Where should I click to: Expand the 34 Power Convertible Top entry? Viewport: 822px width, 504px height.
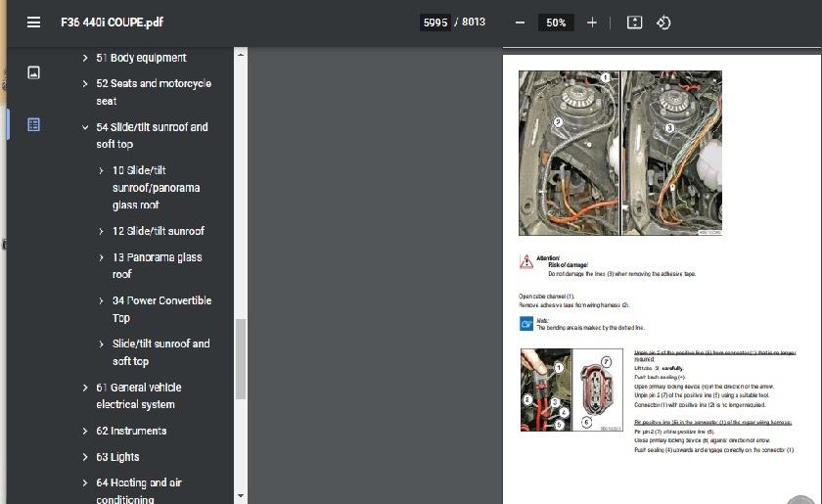(101, 300)
